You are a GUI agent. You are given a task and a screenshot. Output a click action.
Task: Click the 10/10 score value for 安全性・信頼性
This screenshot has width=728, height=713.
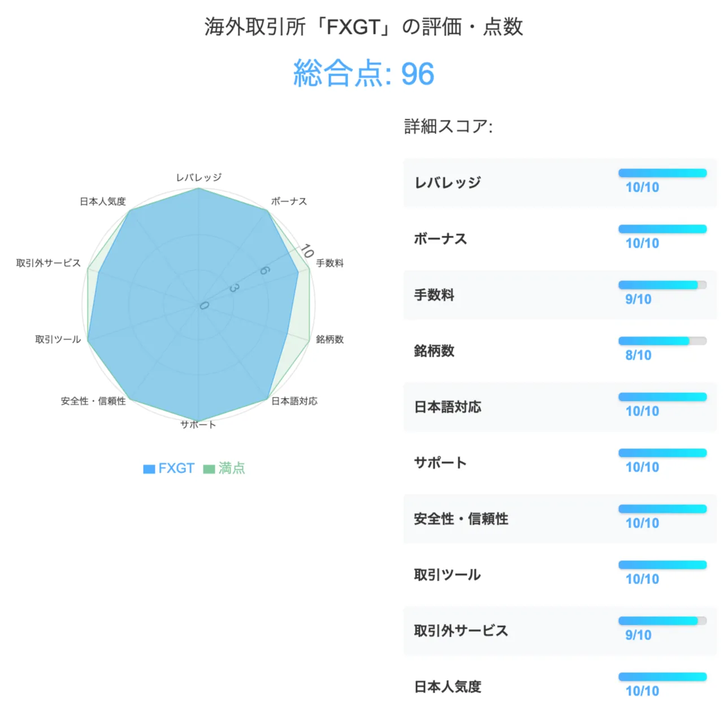(x=642, y=523)
